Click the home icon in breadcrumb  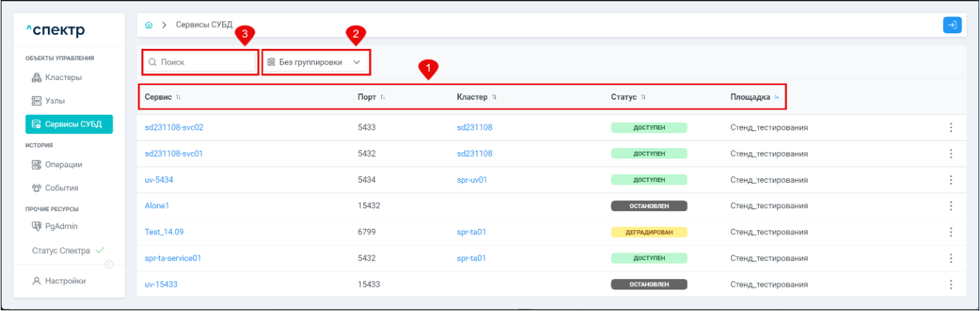coord(149,25)
